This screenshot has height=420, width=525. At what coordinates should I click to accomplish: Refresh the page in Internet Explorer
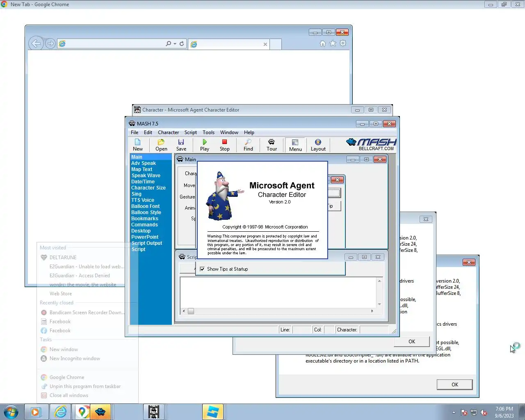click(x=182, y=43)
